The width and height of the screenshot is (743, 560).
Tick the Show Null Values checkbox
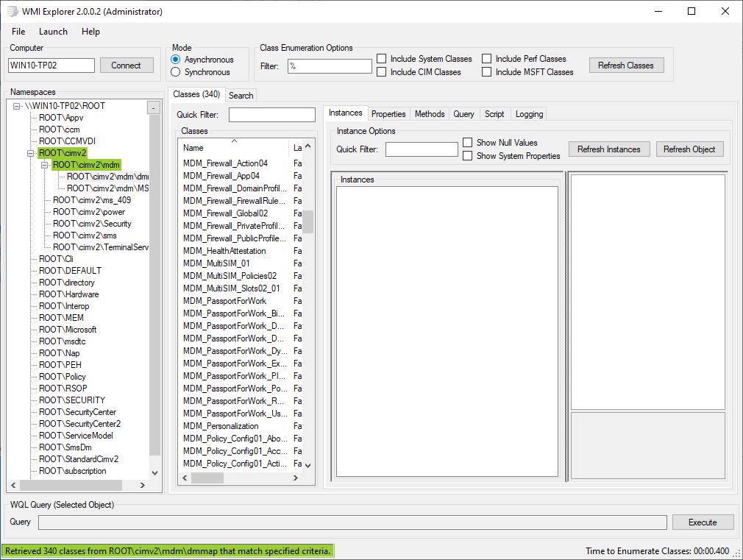pos(468,143)
